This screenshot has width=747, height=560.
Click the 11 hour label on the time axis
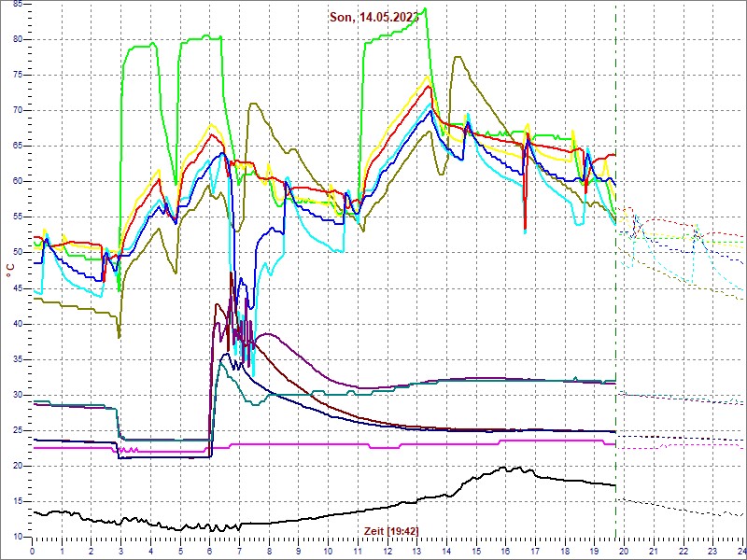coord(358,551)
